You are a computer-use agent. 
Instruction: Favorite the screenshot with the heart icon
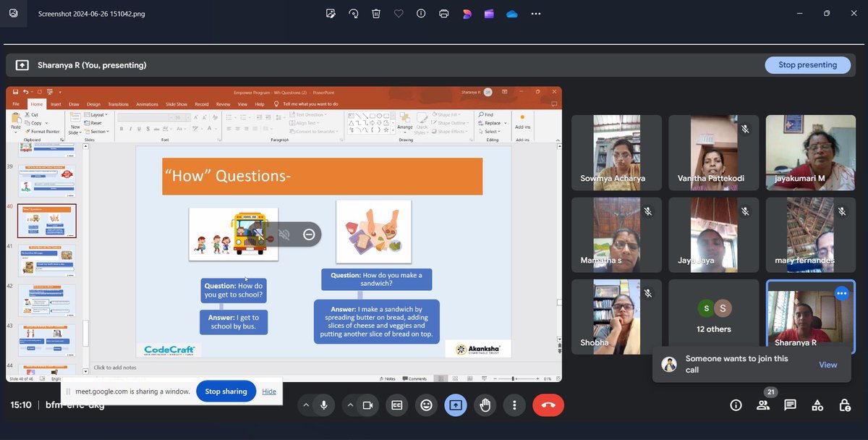click(399, 13)
